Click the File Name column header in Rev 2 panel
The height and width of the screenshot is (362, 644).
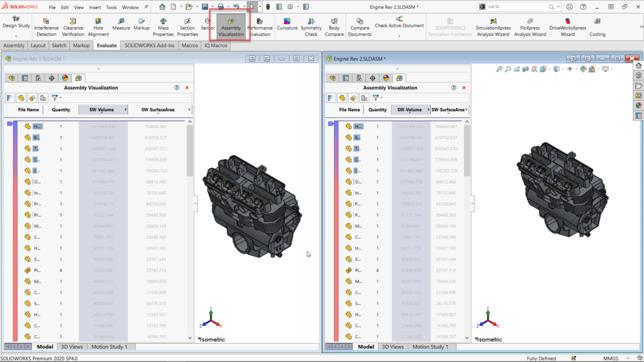pos(350,109)
